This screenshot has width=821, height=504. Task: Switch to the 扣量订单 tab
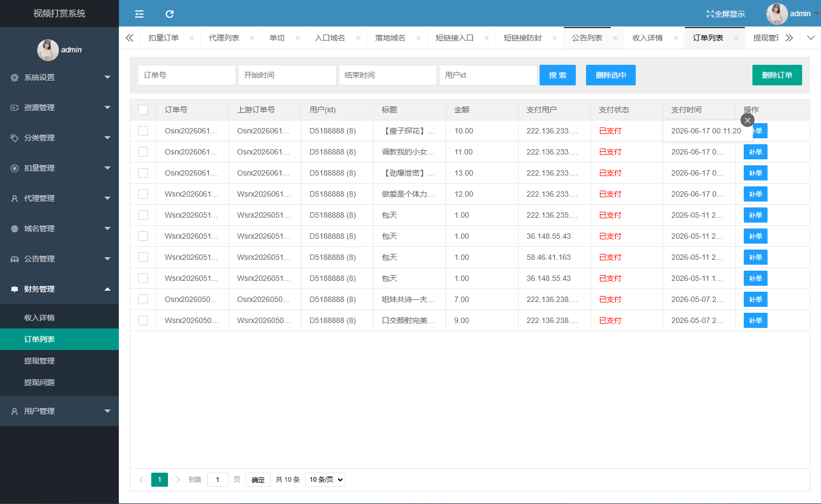coord(164,38)
